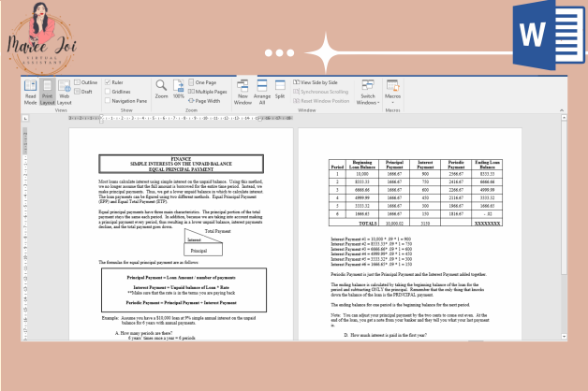Viewport: 588px width, 391px height.
Task: Set zoom to 100%
Action: tap(179, 89)
